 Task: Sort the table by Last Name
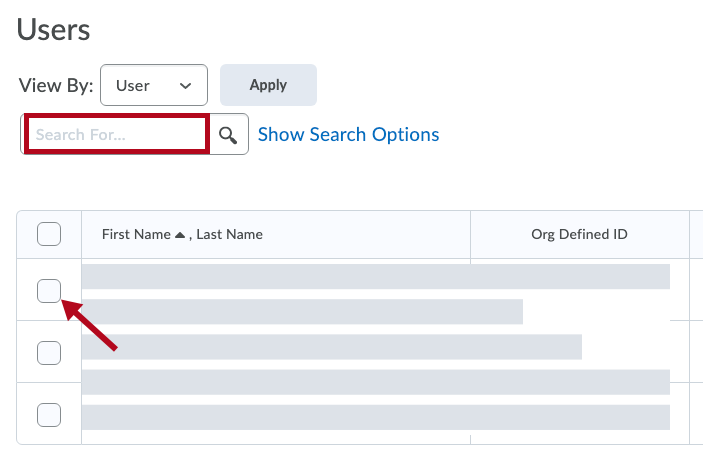pyautogui.click(x=229, y=235)
